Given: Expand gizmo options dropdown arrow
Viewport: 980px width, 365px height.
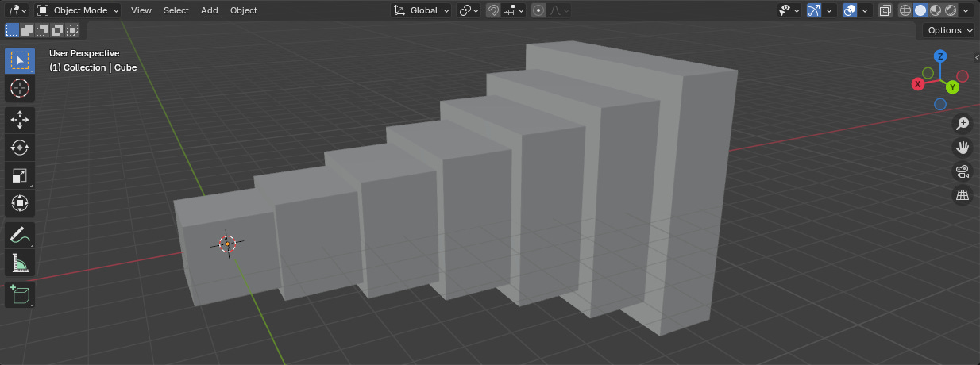Looking at the screenshot, I should click(829, 10).
